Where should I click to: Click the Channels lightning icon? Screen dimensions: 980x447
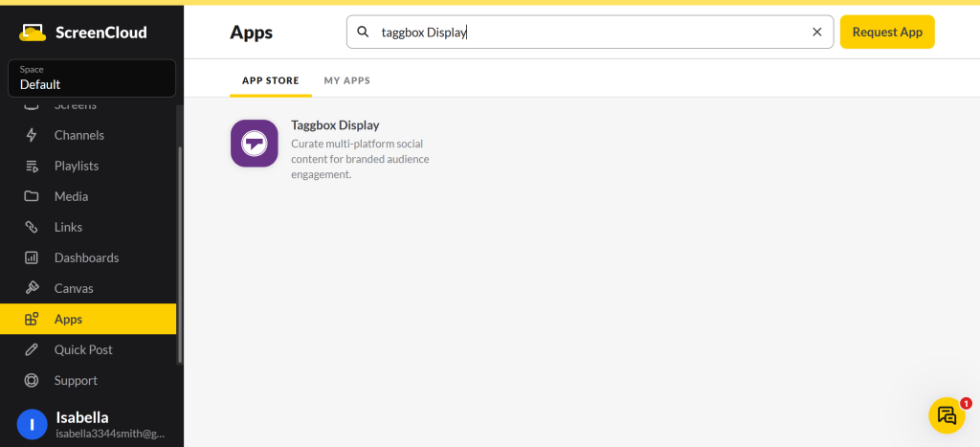point(32,135)
